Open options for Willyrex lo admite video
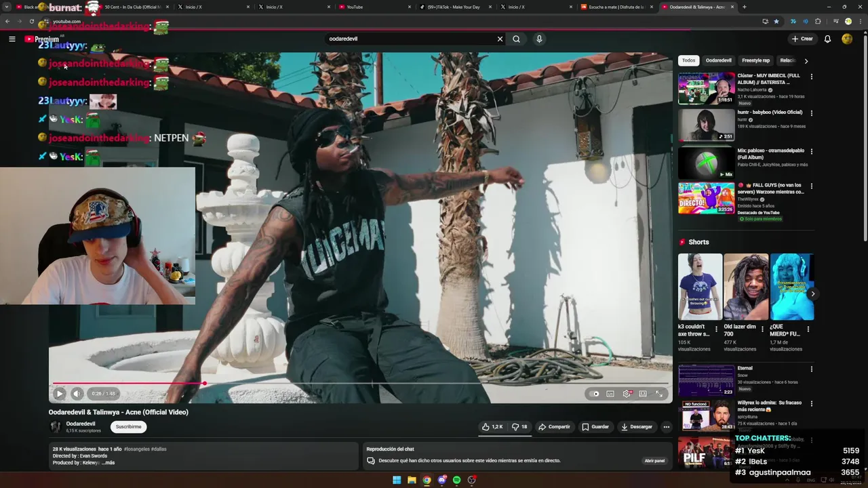The width and height of the screenshot is (868, 488). (x=811, y=404)
